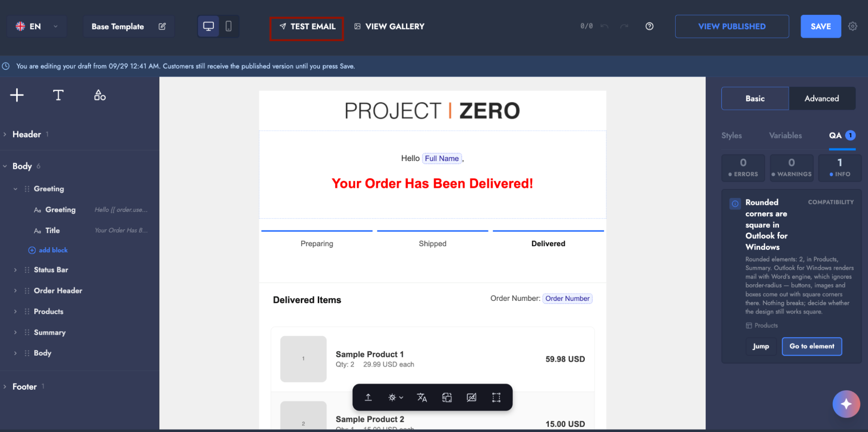Switch to the Advanced tab

822,99
